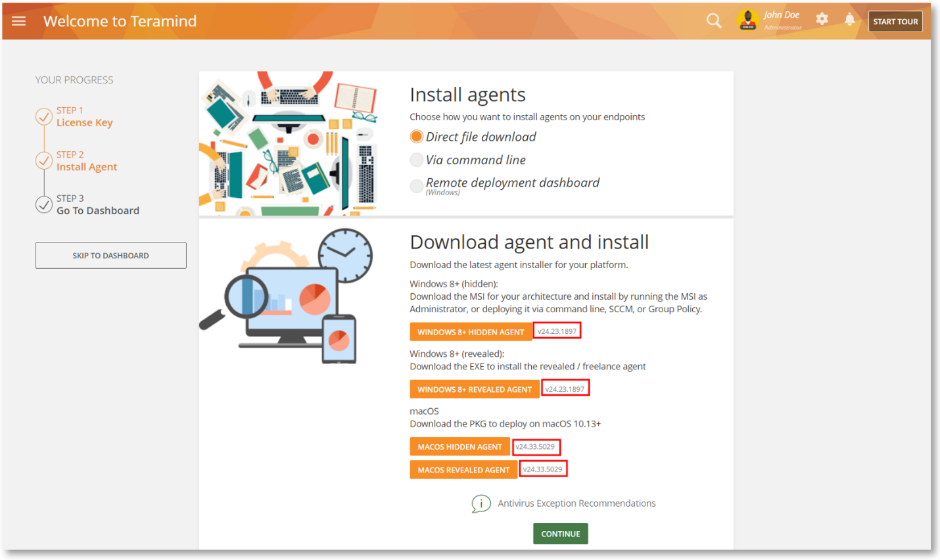Click the Windows 8+ (hidden) label
Screen dimensions: 940x560
point(454,284)
